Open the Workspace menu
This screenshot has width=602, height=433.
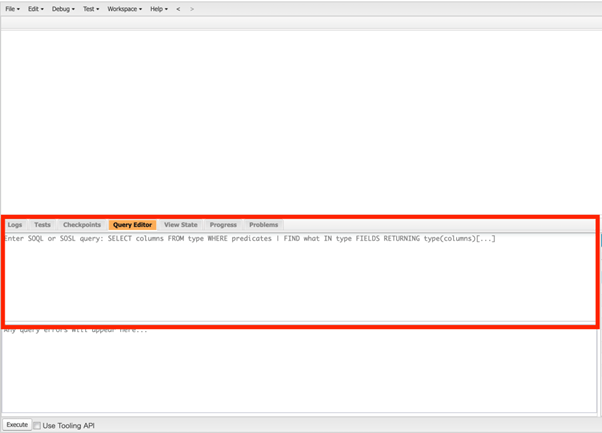pyautogui.click(x=124, y=9)
